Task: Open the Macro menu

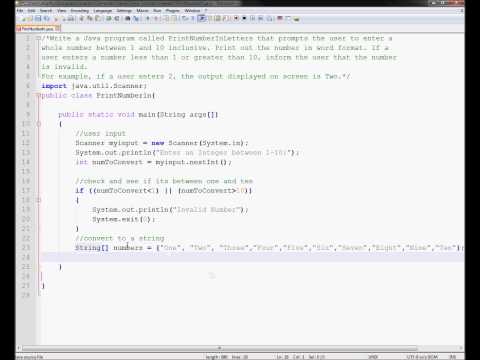Action: [142, 11]
